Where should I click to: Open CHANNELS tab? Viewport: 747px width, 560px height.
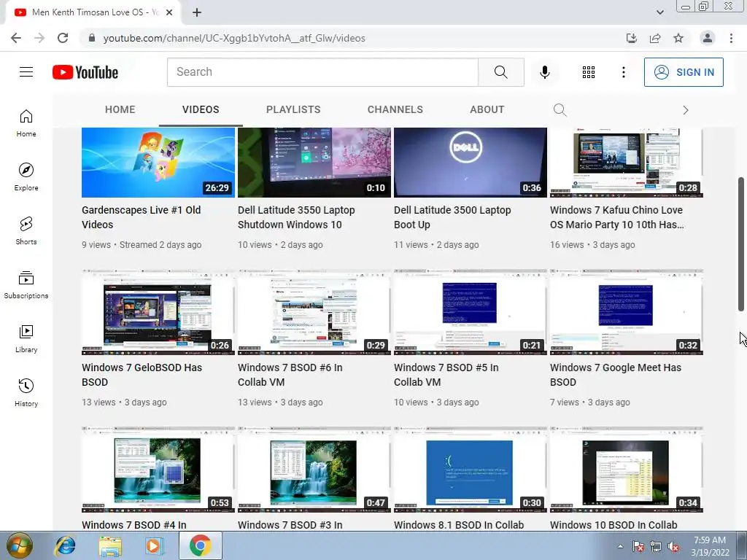(395, 109)
